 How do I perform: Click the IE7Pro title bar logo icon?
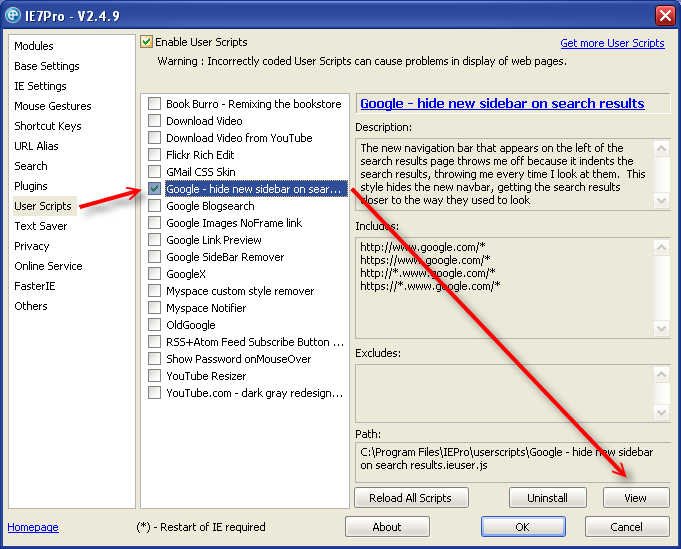click(x=13, y=15)
